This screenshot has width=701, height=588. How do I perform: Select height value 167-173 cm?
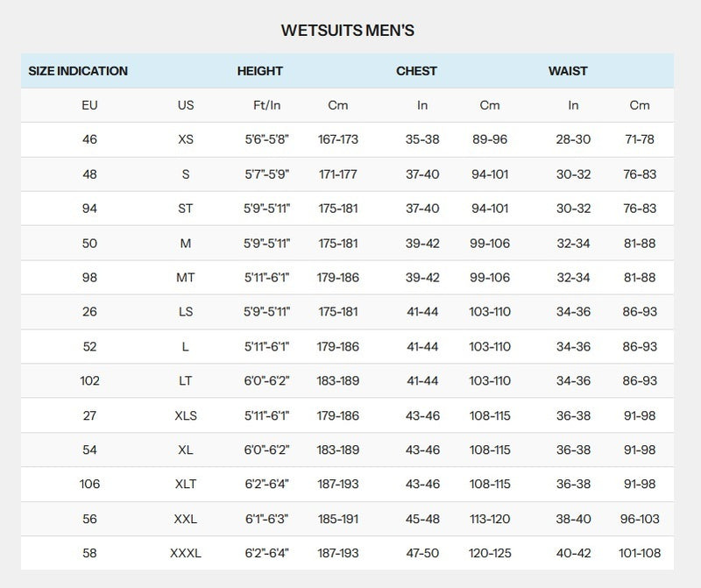tap(338, 139)
